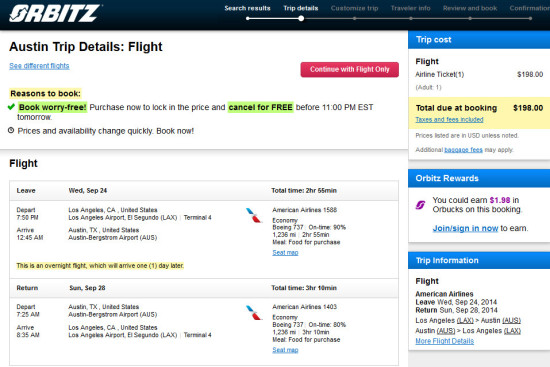
Task: Click the purple Orbitz Rewards icon
Action: (x=420, y=205)
